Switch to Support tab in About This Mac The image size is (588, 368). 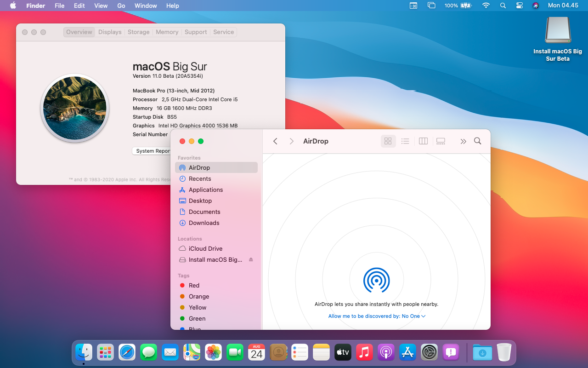click(x=196, y=32)
